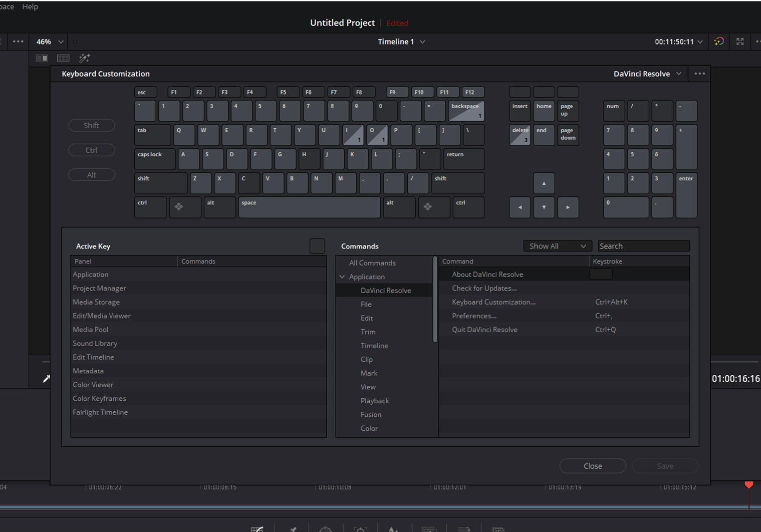Select the Project Manager panel row

(x=199, y=288)
